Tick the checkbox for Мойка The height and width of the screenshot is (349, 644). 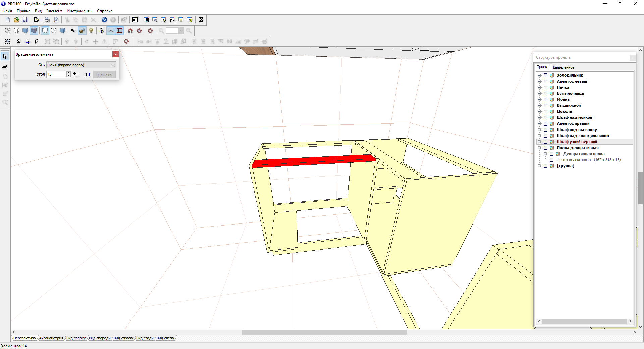pos(546,100)
